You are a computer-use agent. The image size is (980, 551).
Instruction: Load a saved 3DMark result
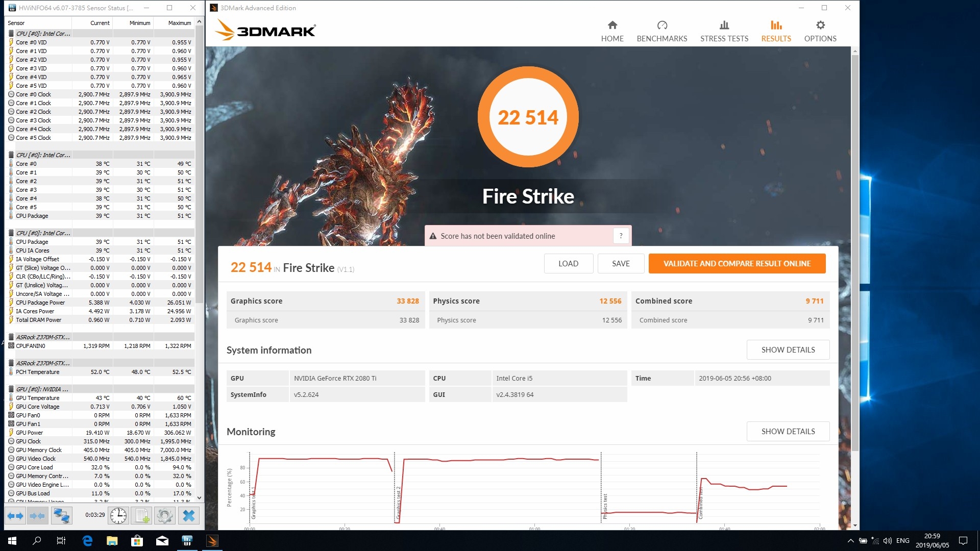(x=568, y=264)
